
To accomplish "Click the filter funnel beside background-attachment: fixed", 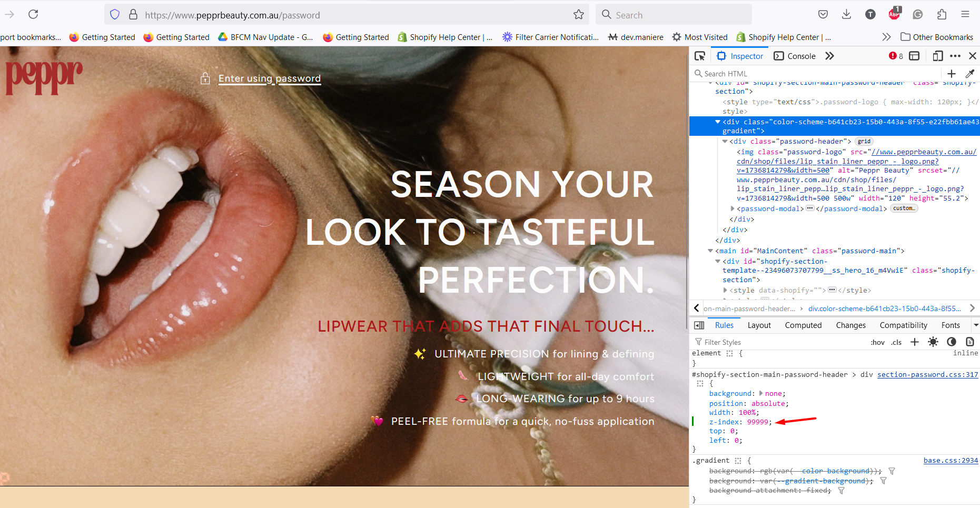I will click(x=842, y=491).
